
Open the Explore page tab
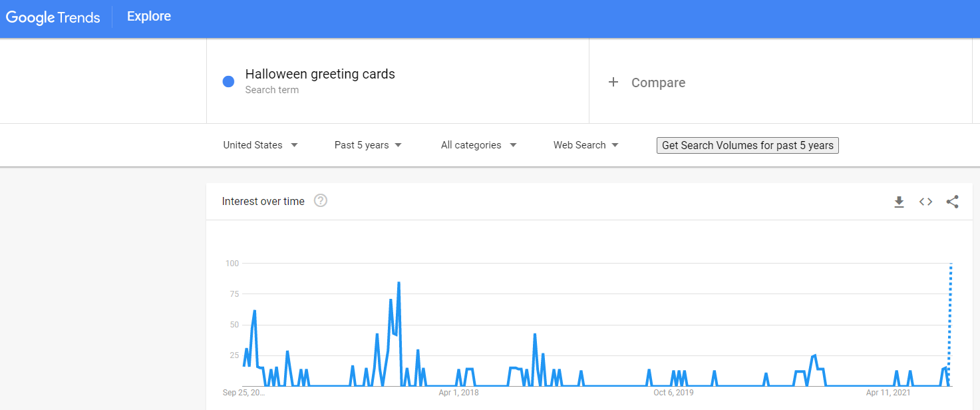pos(149,17)
